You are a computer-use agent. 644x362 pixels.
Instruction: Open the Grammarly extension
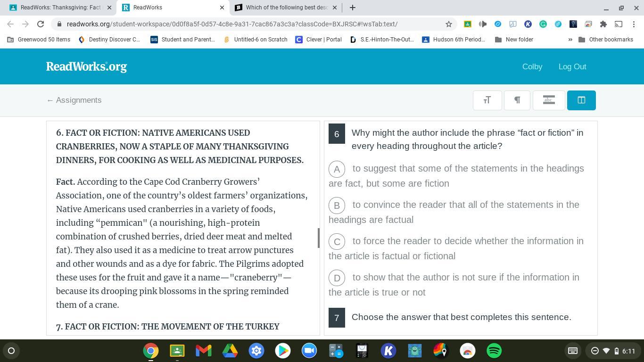(543, 24)
